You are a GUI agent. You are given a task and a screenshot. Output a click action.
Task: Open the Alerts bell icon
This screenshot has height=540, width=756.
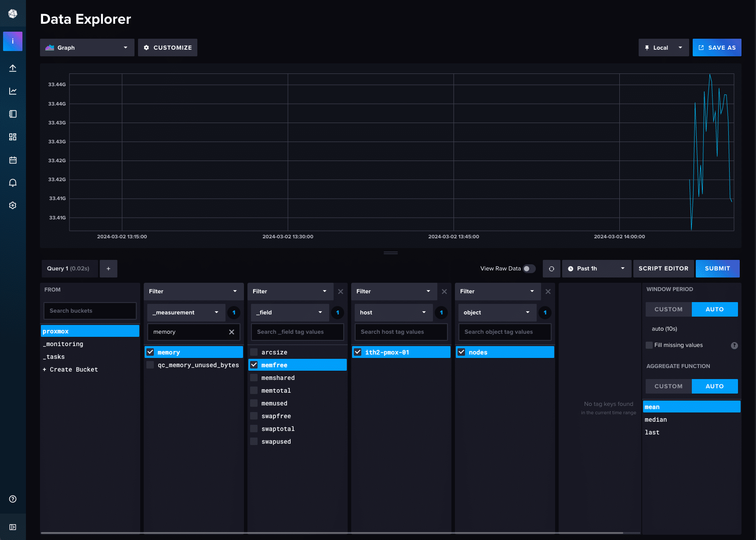[13, 182]
